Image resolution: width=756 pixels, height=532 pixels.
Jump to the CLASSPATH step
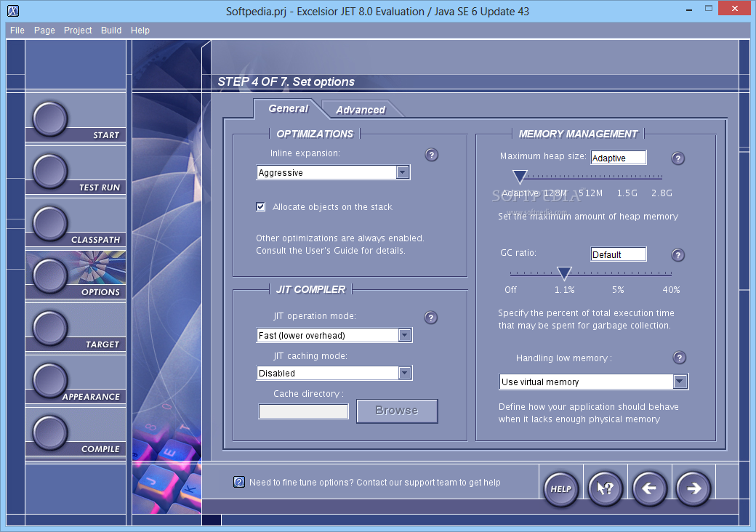tap(49, 223)
